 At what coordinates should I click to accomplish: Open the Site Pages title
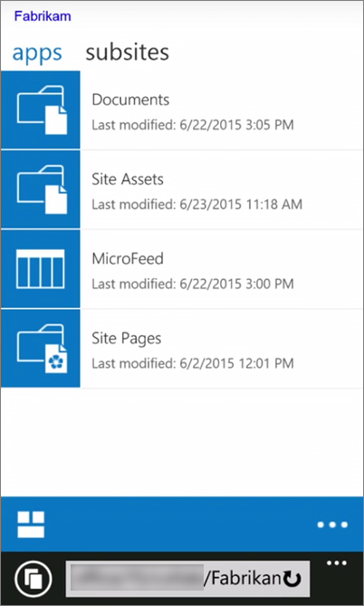127,339
